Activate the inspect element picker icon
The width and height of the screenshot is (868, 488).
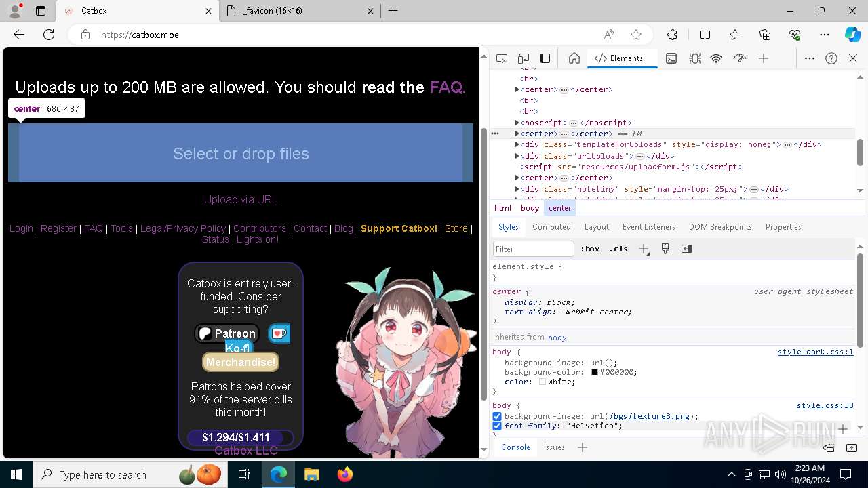click(502, 58)
